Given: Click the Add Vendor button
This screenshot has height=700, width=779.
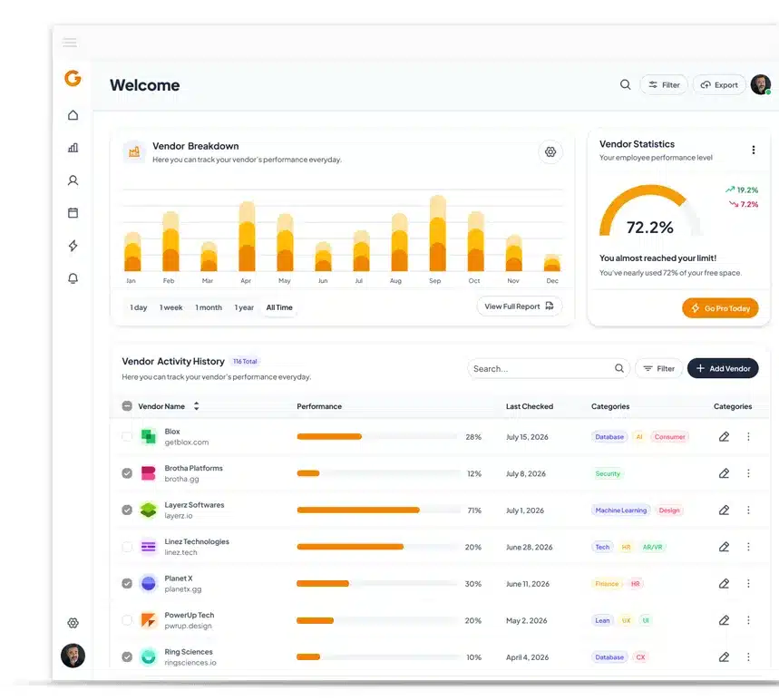Looking at the screenshot, I should pyautogui.click(x=723, y=369).
